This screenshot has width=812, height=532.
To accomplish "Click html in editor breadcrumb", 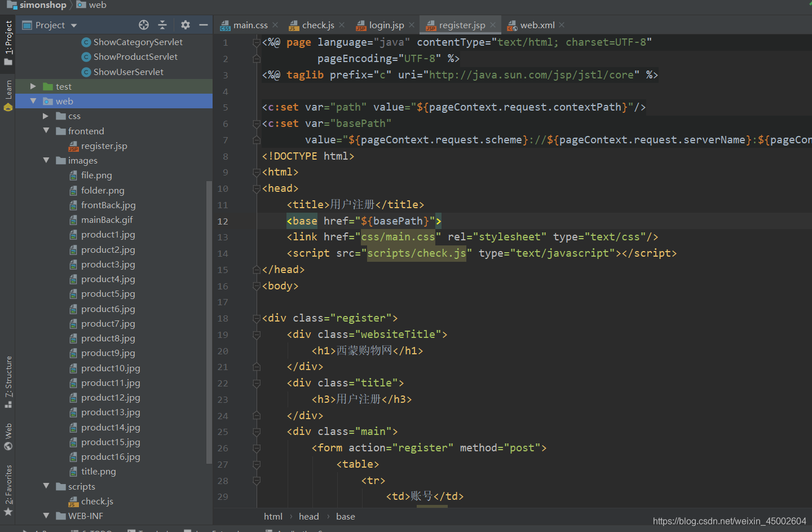I will coord(273,516).
